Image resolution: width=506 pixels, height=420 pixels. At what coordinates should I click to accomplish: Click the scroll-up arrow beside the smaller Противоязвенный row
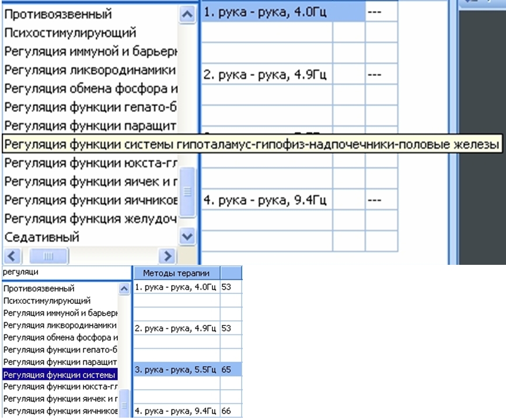pos(124,288)
